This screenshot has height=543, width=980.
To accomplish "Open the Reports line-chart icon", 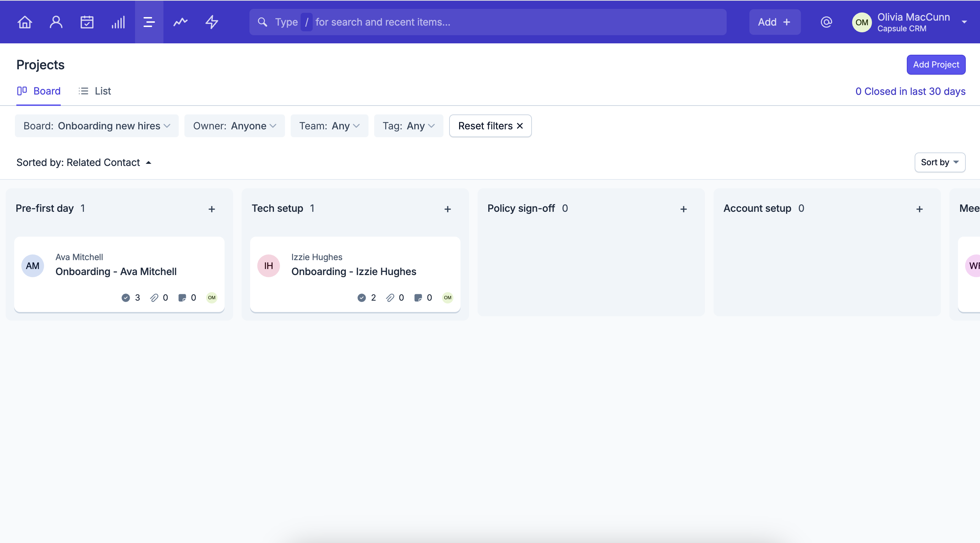I will tap(181, 22).
